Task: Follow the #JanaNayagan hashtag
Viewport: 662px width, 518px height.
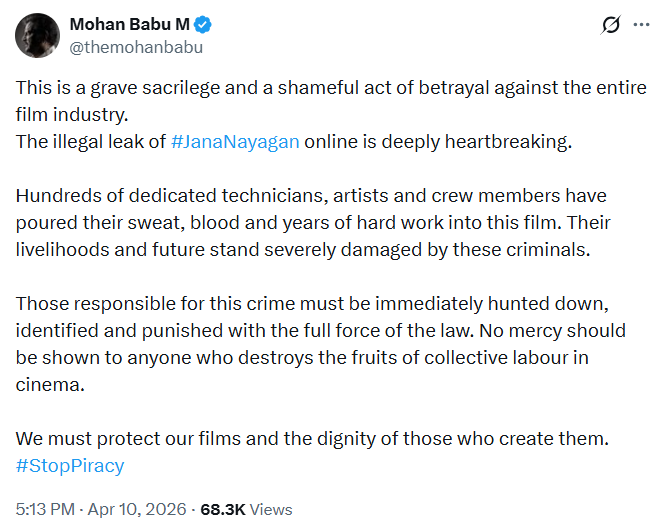Action: coord(235,141)
